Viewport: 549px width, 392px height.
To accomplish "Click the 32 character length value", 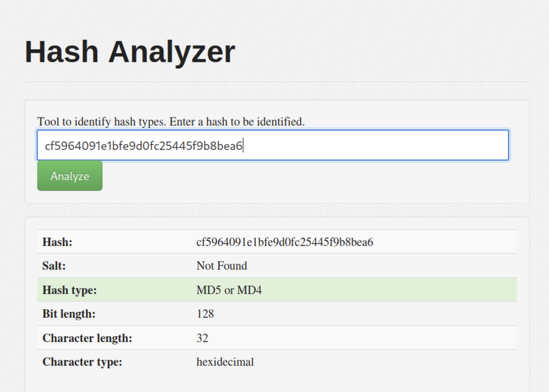I will [x=202, y=338].
